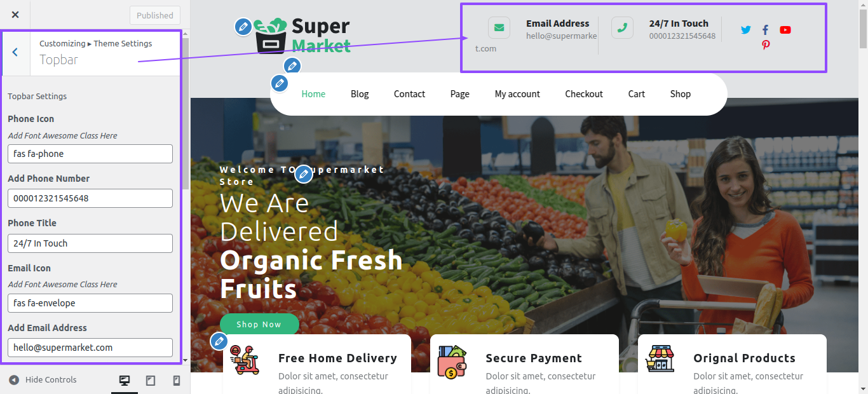Go back using the Topbar back chevron
This screenshot has height=394, width=868.
(x=15, y=52)
